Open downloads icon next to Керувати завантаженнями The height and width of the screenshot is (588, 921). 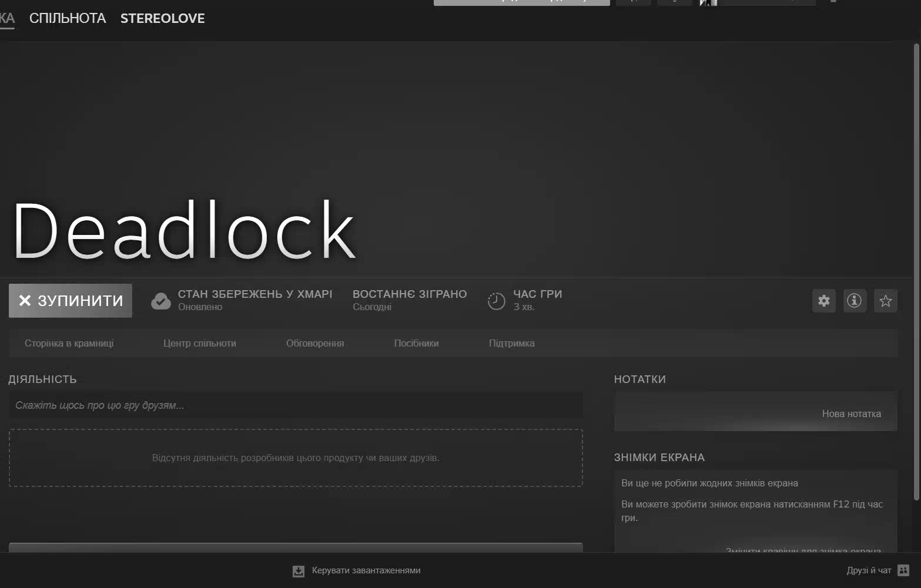point(299,571)
